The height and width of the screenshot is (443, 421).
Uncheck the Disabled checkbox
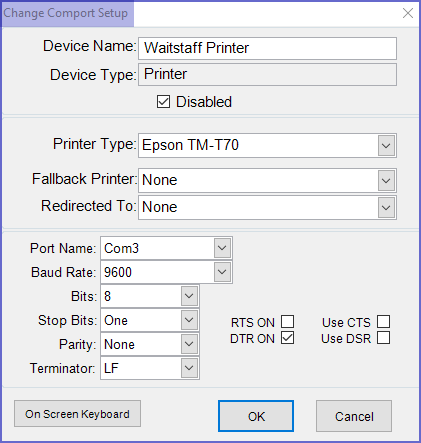click(x=163, y=102)
